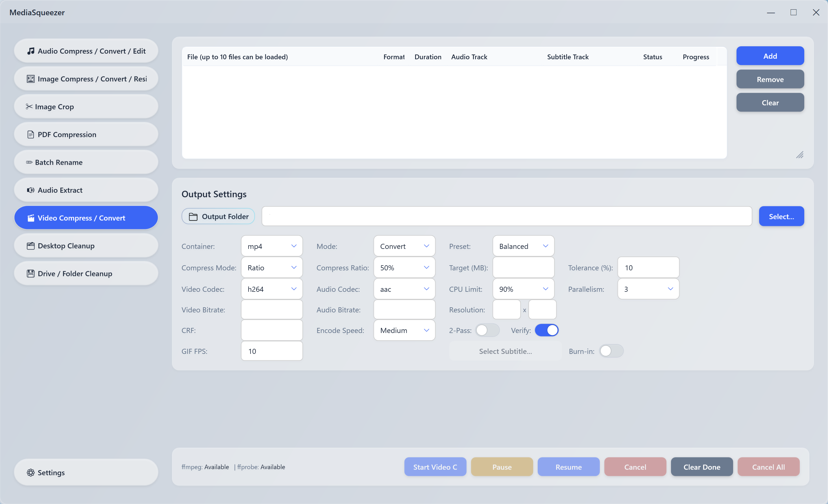Click Select... to choose output folder

tap(781, 216)
